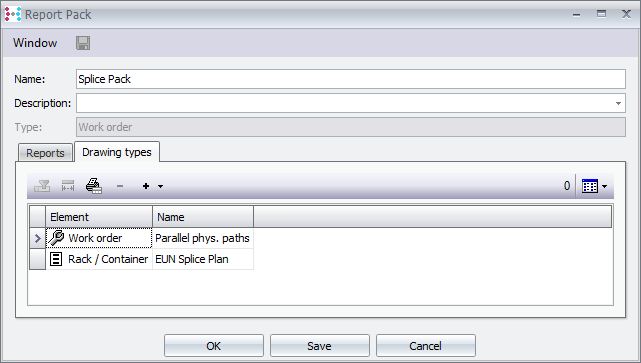Click the minus remove button
The height and width of the screenshot is (363, 641).
click(x=120, y=186)
